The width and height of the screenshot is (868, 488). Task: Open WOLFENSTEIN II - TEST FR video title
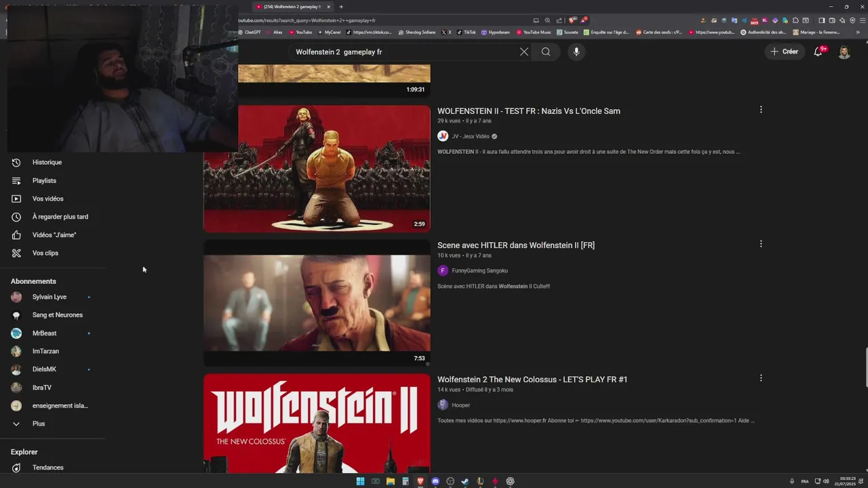(529, 111)
